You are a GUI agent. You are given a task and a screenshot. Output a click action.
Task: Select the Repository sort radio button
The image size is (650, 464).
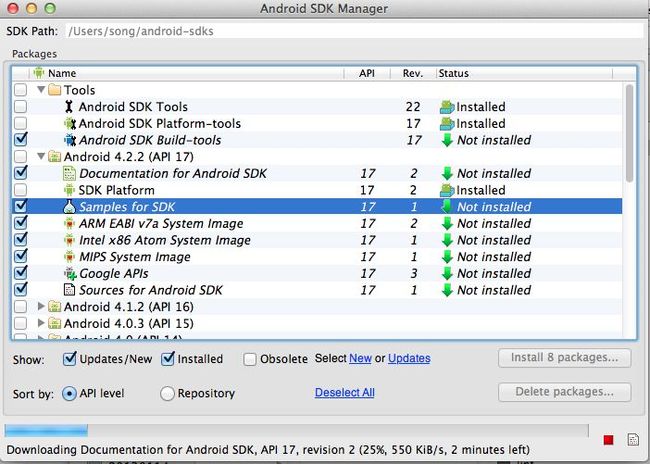pyautogui.click(x=167, y=393)
